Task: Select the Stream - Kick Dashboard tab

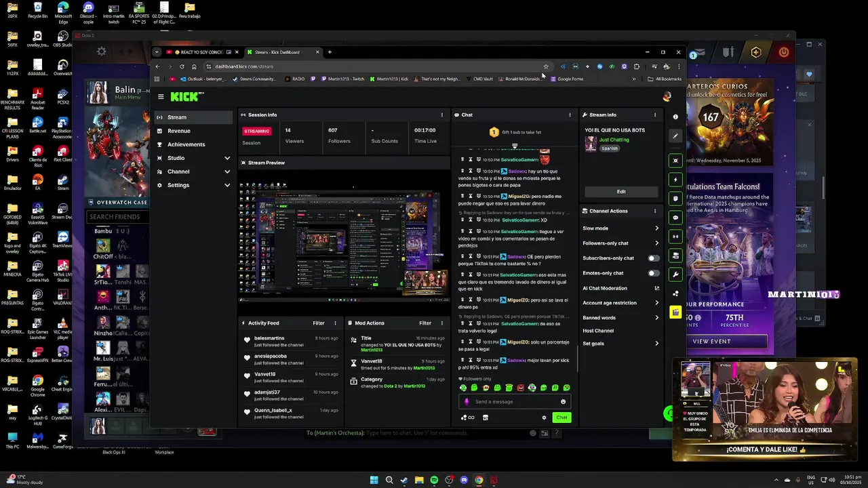Action: coord(283,52)
